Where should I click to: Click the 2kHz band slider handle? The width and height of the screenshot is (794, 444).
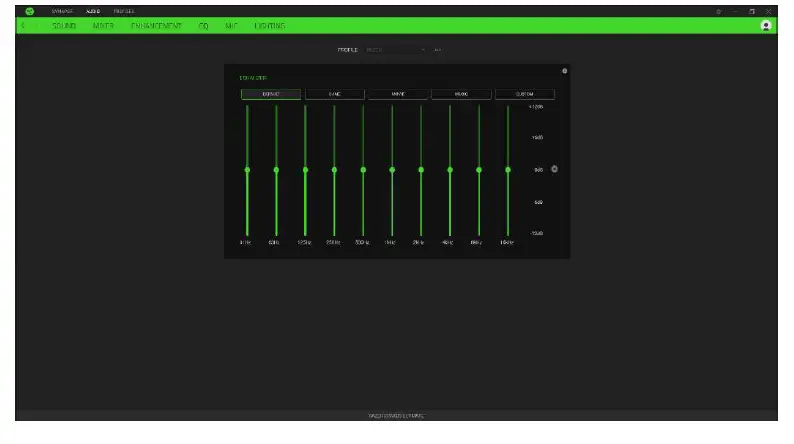[421, 170]
